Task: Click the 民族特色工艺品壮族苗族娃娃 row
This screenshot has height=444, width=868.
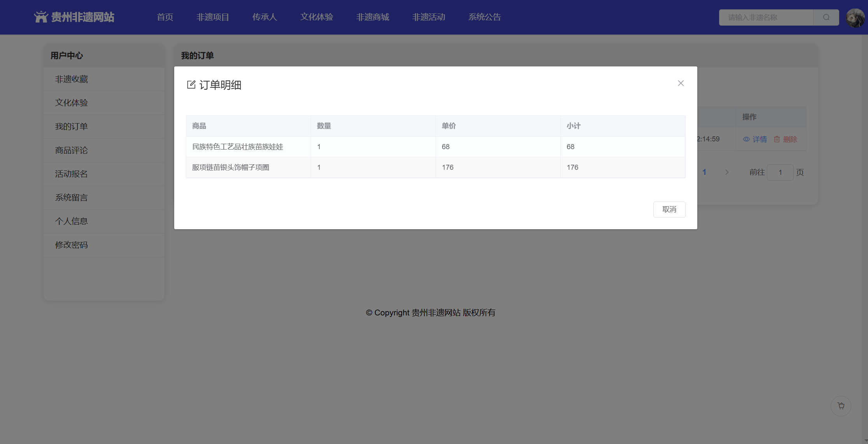Action: click(x=238, y=147)
